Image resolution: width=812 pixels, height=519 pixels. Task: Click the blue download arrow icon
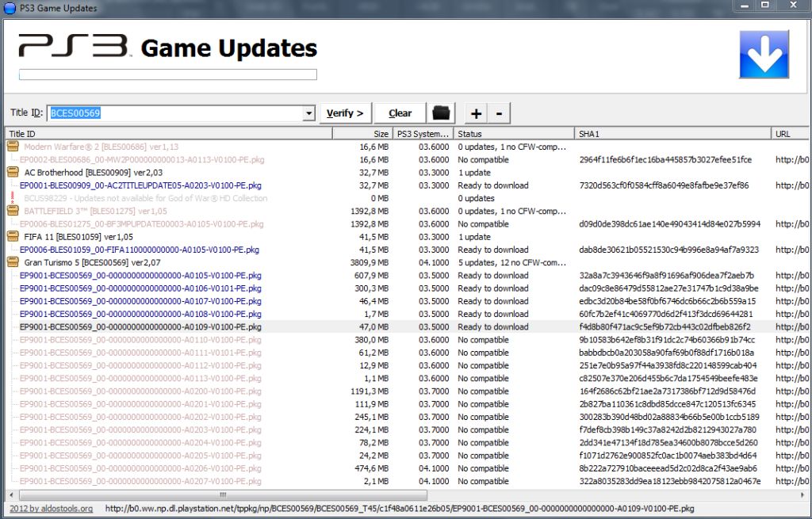(764, 52)
